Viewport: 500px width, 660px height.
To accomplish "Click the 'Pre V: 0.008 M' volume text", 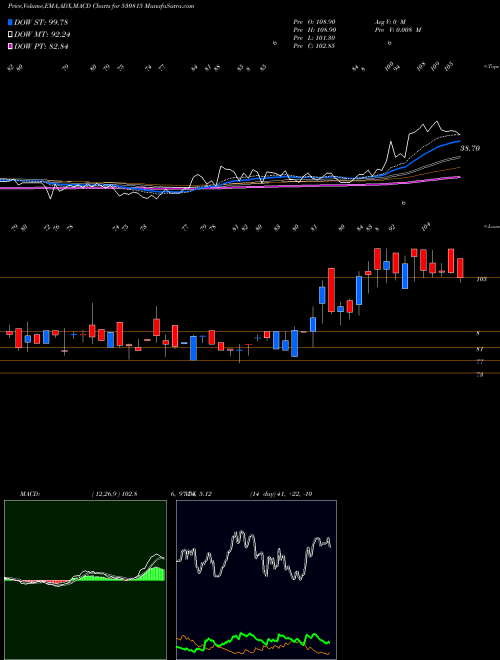I will [397, 30].
